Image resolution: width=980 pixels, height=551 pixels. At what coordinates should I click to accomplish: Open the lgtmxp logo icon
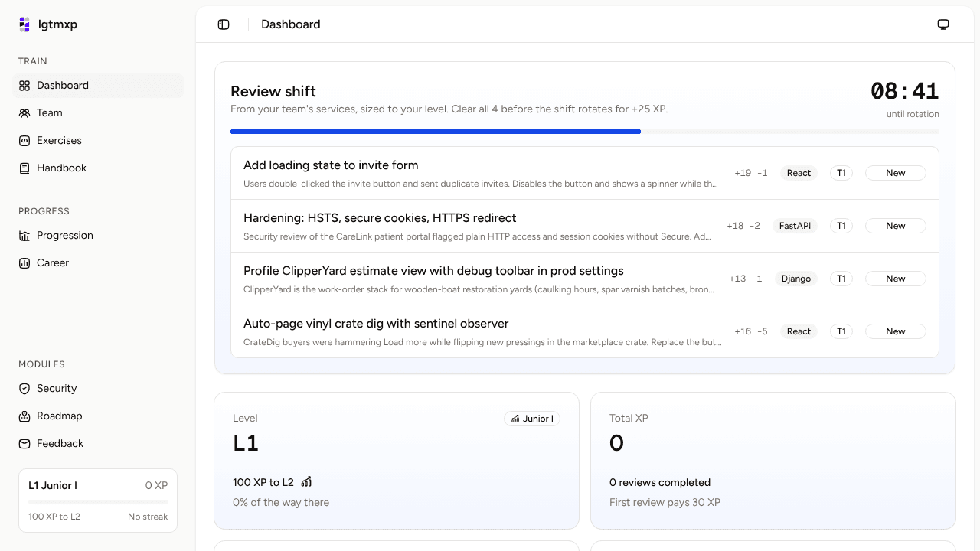pos(24,24)
